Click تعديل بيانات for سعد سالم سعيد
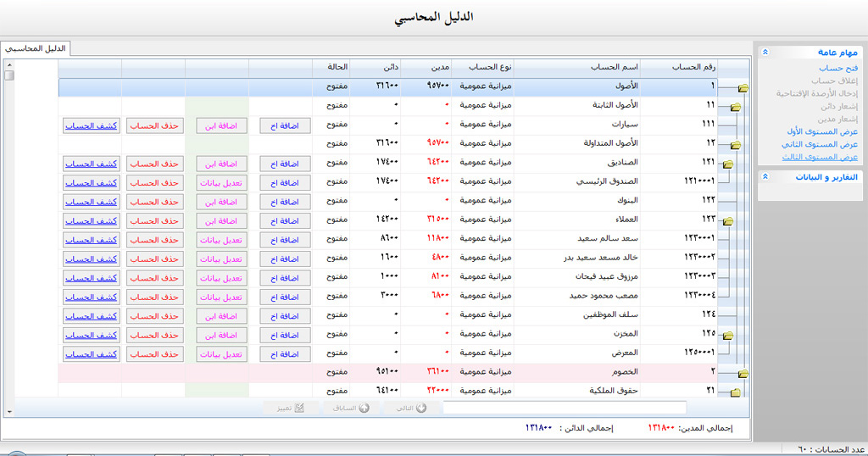 pyautogui.click(x=221, y=240)
